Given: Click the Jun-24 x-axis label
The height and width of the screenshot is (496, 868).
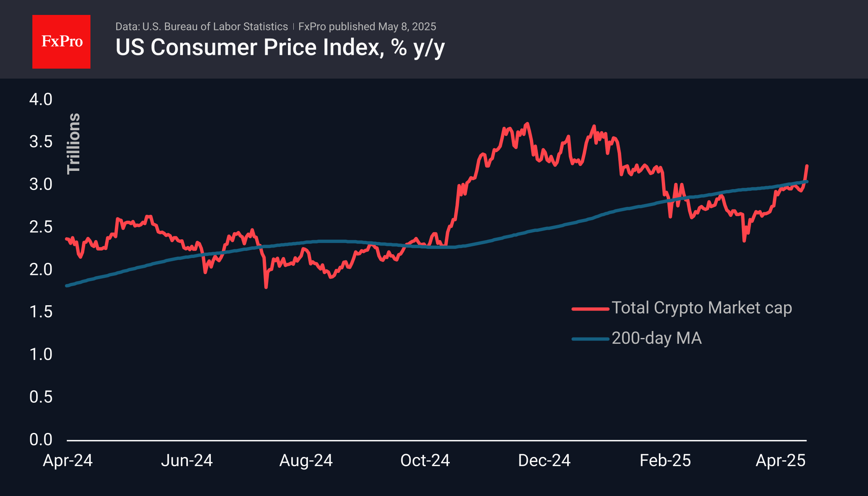Looking at the screenshot, I should click(x=187, y=460).
